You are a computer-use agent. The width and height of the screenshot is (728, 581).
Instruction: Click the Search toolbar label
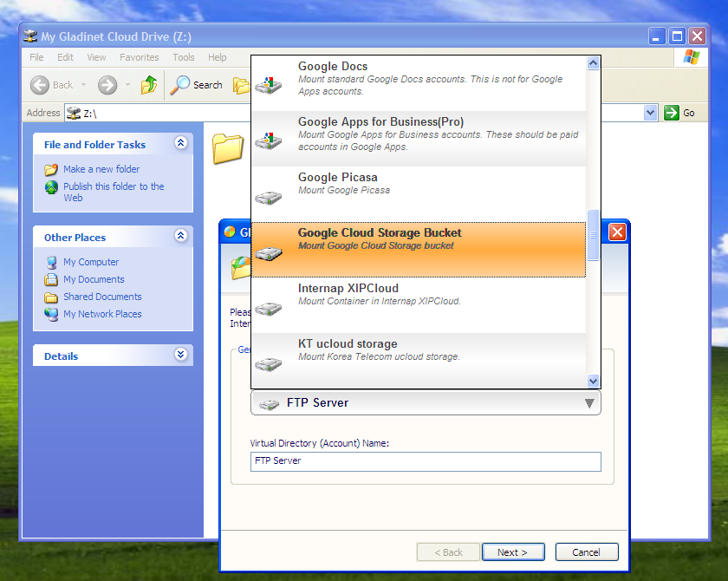tap(208, 85)
